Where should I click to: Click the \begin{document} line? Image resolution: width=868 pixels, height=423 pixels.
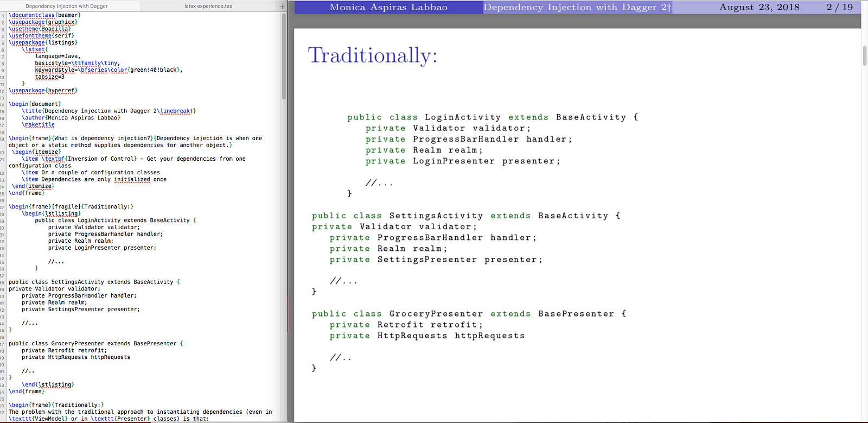click(x=35, y=104)
